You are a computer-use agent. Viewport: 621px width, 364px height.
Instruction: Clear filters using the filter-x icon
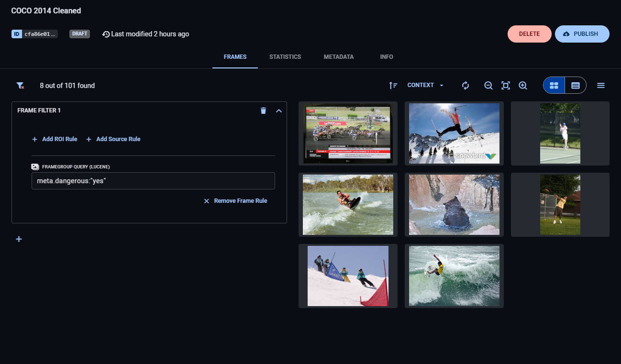tap(20, 85)
